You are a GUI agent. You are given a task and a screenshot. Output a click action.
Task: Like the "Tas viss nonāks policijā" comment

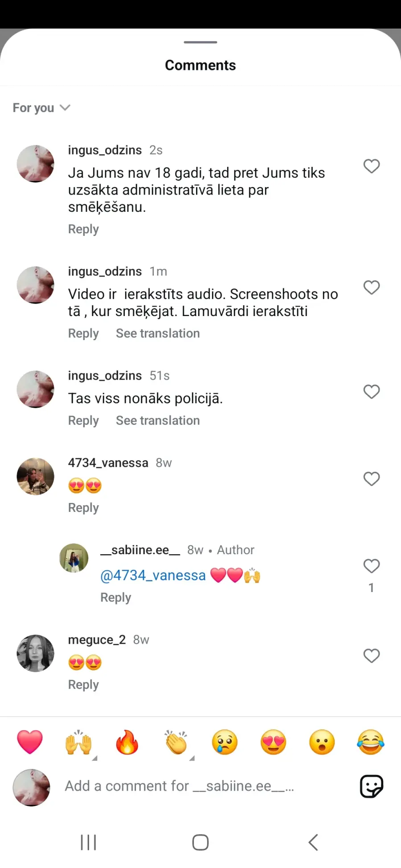(371, 392)
